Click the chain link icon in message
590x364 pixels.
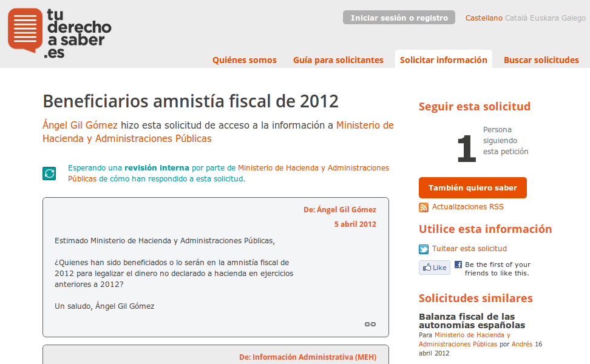tap(370, 324)
